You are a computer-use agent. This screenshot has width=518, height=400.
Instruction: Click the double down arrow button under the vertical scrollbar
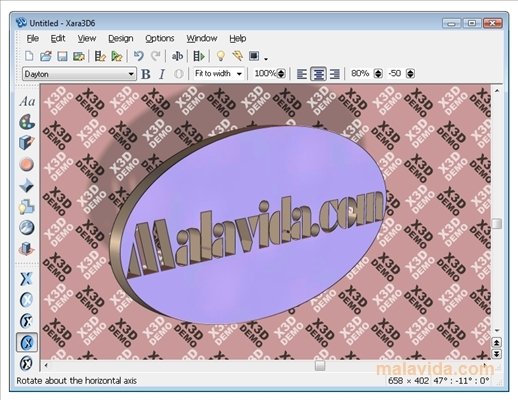click(497, 354)
